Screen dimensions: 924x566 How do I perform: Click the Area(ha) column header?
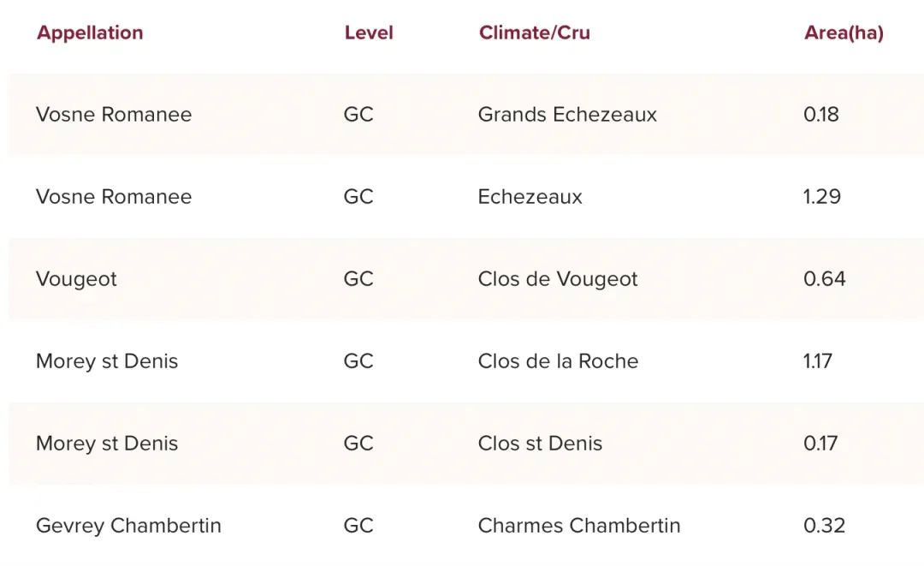[x=844, y=33]
